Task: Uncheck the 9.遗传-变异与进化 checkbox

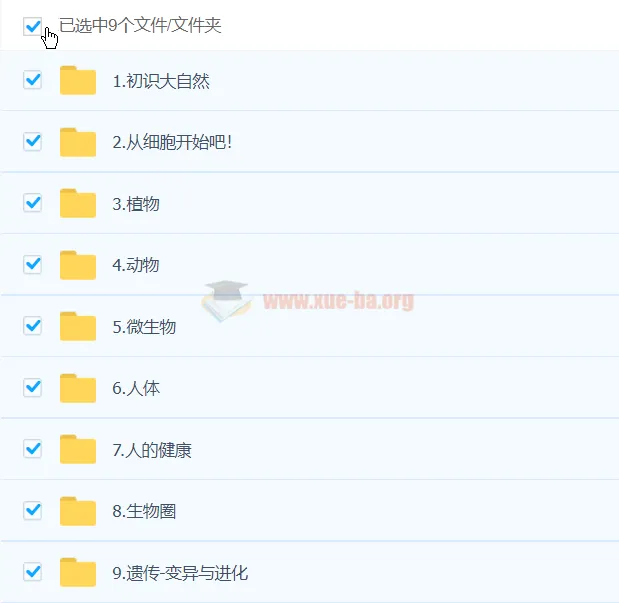Action: (x=32, y=571)
